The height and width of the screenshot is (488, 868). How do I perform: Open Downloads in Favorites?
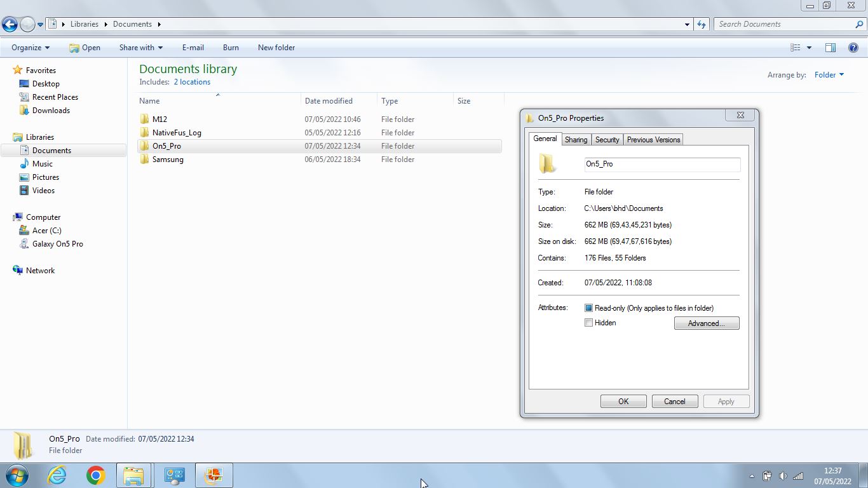pos(51,111)
